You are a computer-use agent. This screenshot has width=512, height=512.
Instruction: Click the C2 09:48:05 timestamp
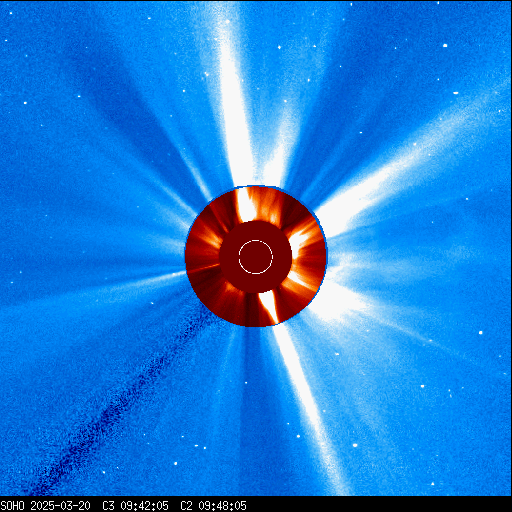pyautogui.click(x=213, y=506)
